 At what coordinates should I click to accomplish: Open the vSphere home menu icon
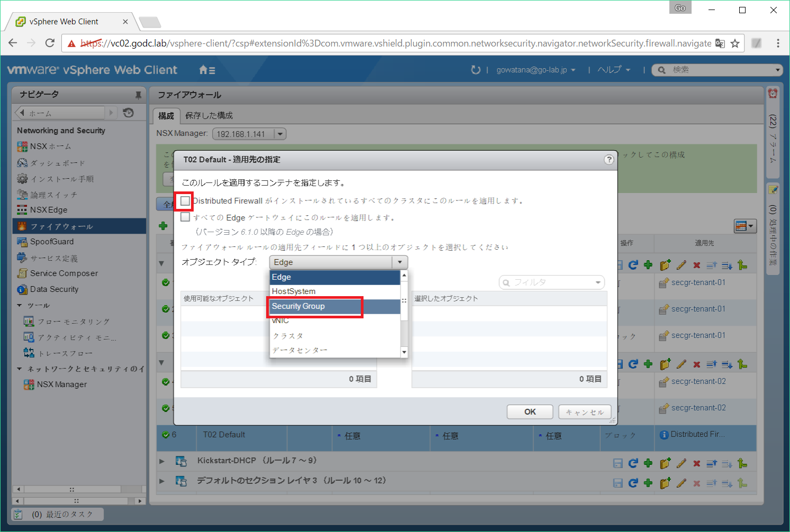pyautogui.click(x=207, y=70)
